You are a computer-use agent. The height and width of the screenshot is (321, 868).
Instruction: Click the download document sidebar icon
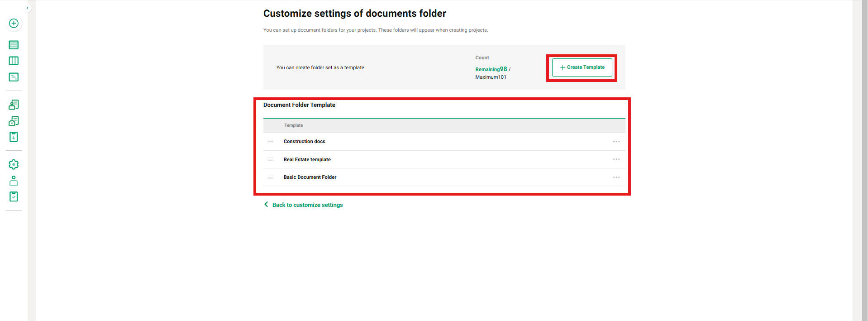(x=14, y=137)
